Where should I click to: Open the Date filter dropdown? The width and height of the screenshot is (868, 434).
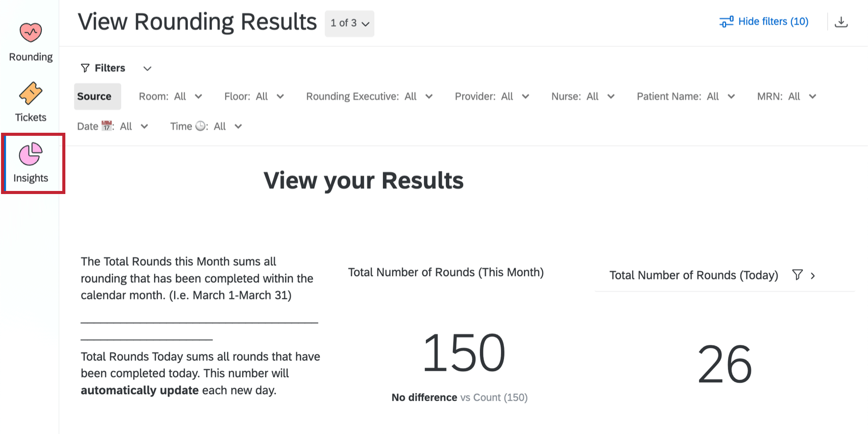[112, 127]
